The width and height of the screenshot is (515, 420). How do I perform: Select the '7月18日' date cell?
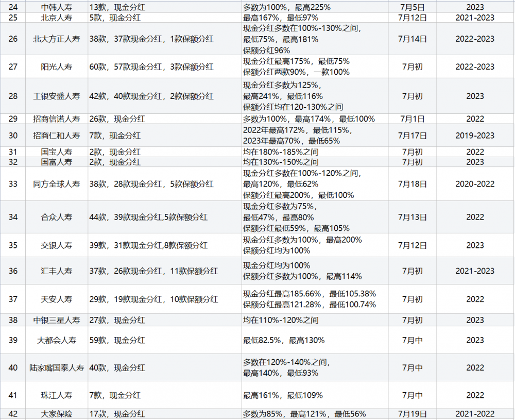point(412,184)
